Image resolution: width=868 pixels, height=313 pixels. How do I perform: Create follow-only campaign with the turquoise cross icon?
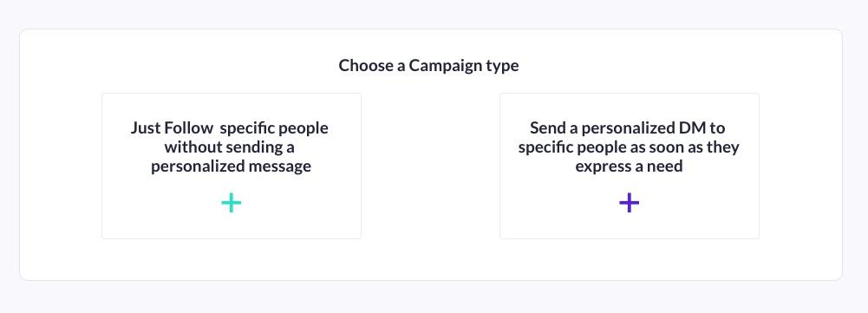point(231,203)
